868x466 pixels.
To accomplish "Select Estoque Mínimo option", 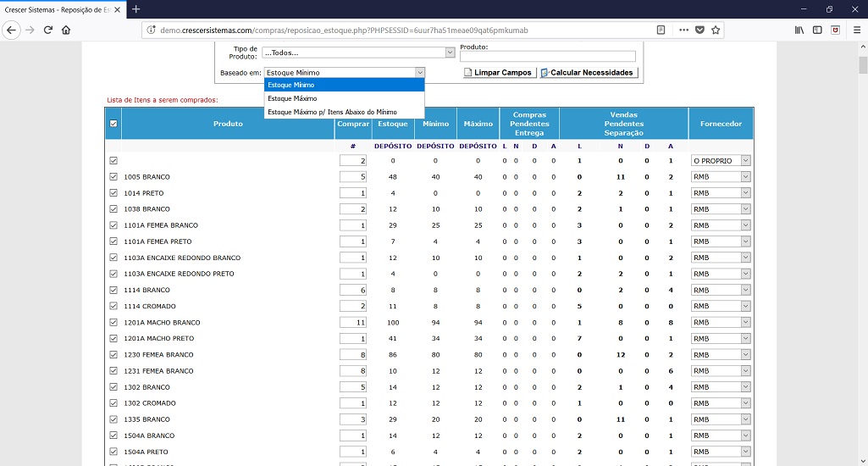I will (345, 85).
